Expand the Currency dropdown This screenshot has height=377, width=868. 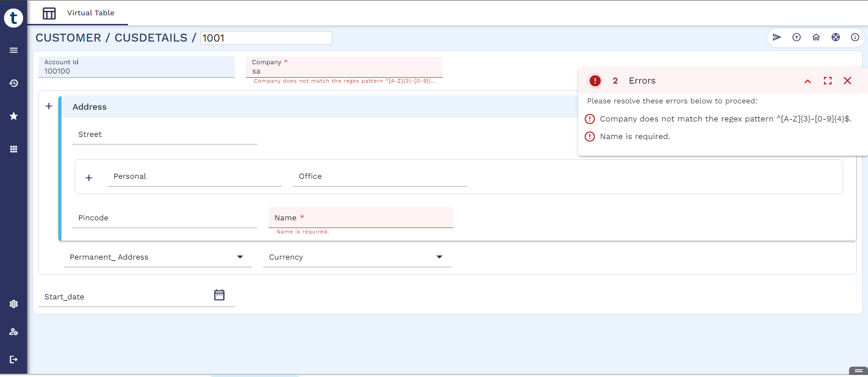pos(439,257)
